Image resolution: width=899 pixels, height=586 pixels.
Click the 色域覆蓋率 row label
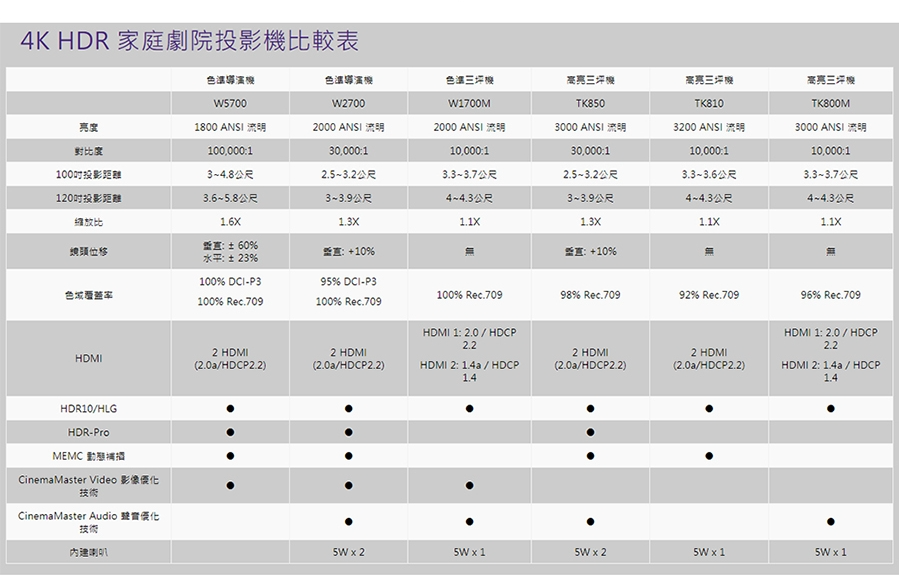coord(88,295)
